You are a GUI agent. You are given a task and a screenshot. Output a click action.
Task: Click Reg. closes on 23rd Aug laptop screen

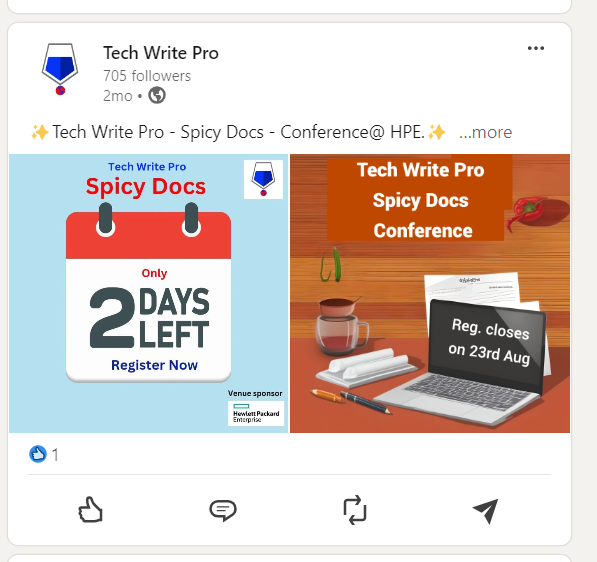click(x=488, y=342)
